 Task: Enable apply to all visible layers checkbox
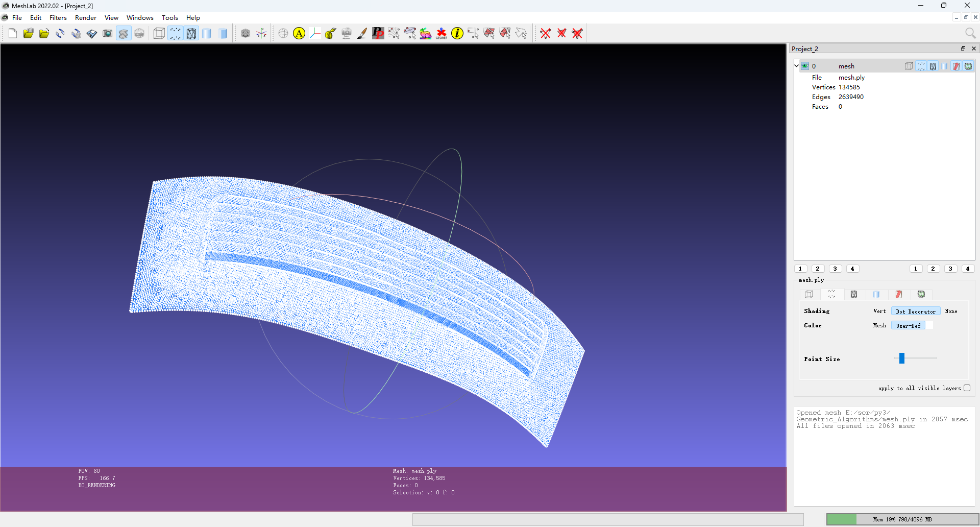pos(967,388)
